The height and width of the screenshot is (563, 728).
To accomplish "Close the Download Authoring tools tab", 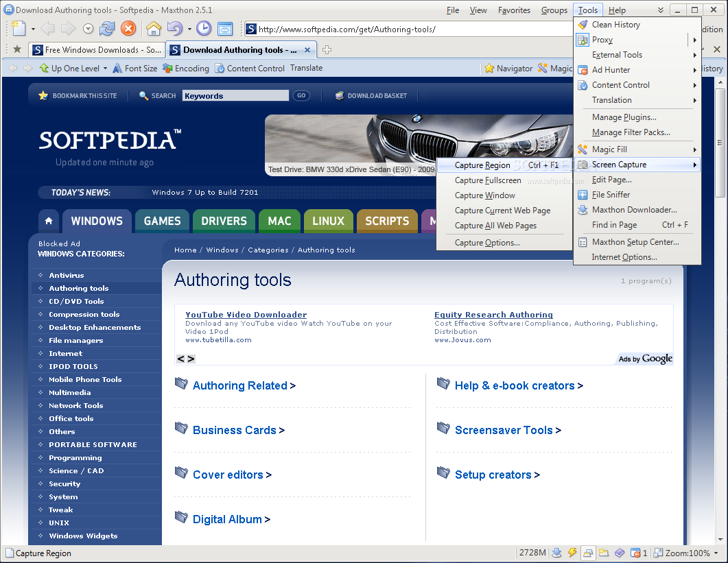I will click(x=307, y=49).
